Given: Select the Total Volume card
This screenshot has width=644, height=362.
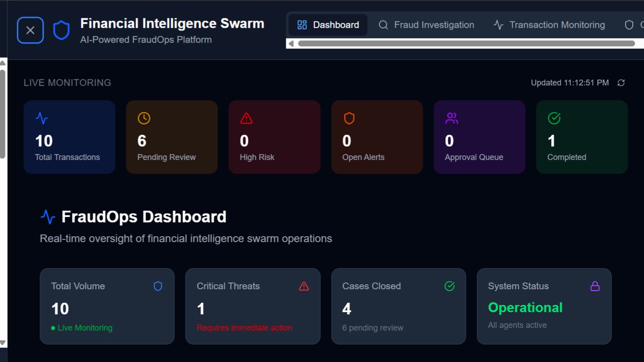Looking at the screenshot, I should point(107,306).
